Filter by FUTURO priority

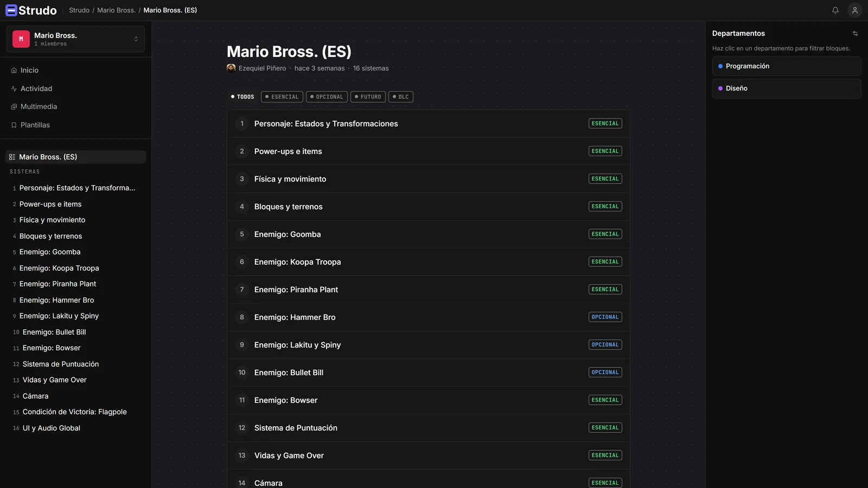[368, 97]
